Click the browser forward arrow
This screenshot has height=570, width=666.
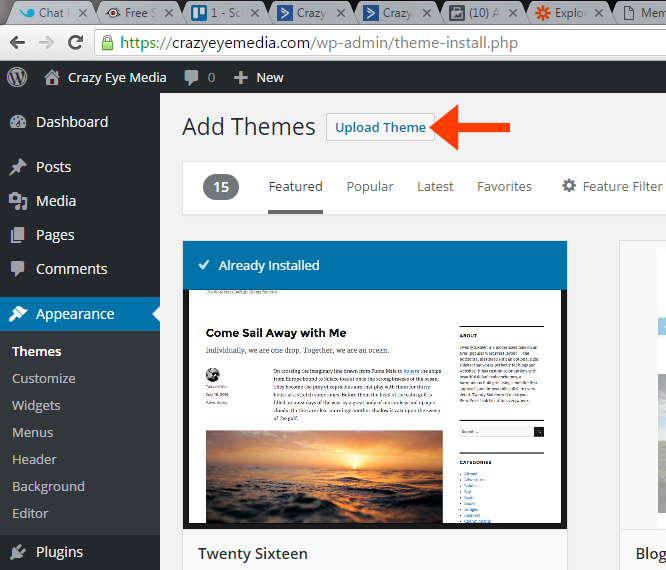(x=46, y=42)
